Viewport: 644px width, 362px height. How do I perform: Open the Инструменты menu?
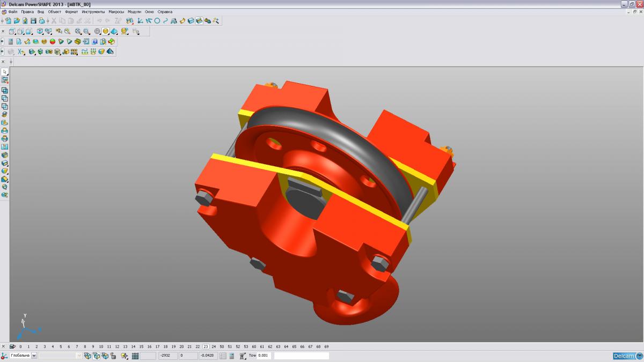(94, 11)
